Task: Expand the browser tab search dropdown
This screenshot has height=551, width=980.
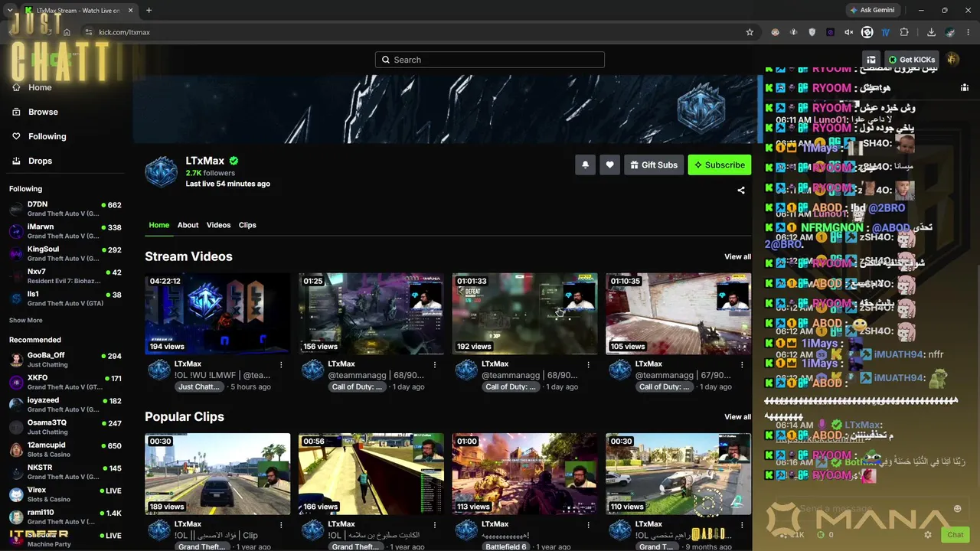Action: 9,11
